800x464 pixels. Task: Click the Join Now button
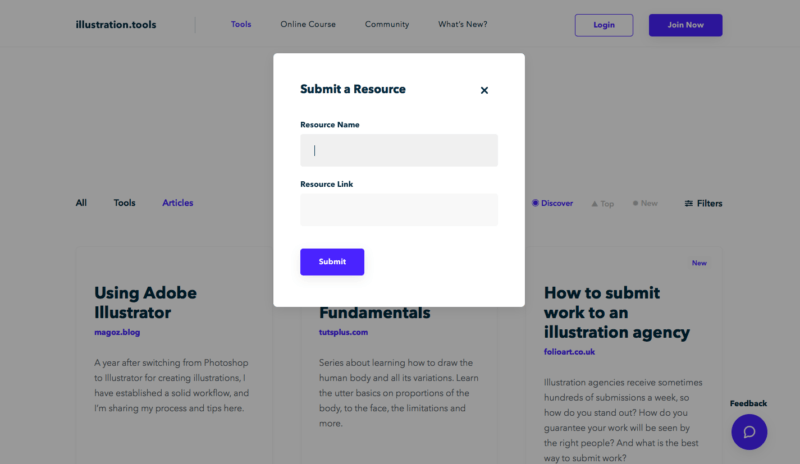pos(685,25)
